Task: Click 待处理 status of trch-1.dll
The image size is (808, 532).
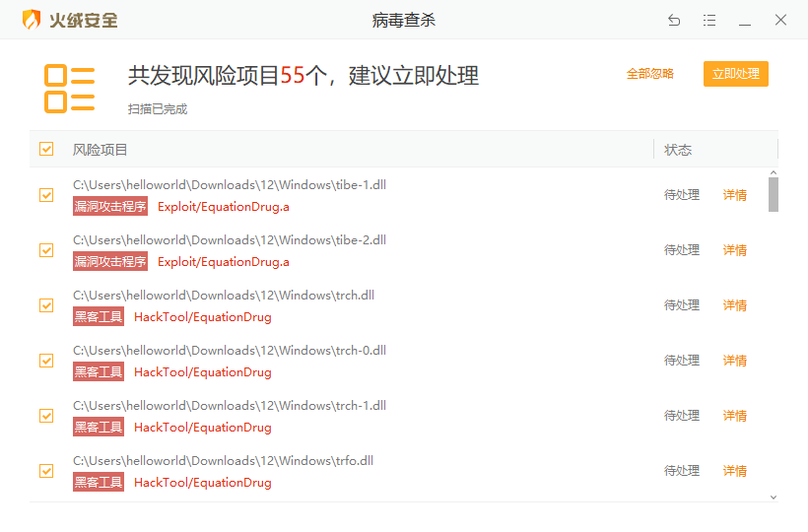Action: click(x=682, y=416)
